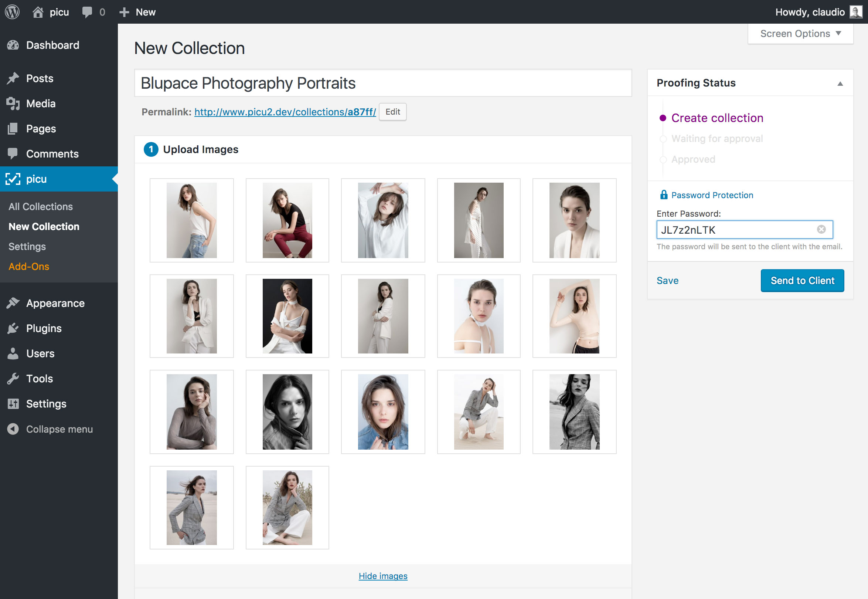Click the Users person icon
This screenshot has height=599, width=868.
[13, 353]
